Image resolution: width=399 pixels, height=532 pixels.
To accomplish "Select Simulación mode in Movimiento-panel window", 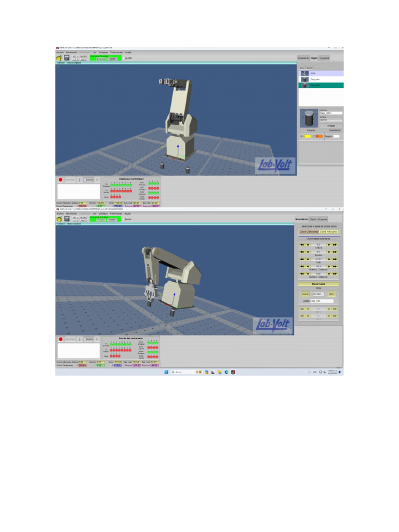I will (101, 220).
